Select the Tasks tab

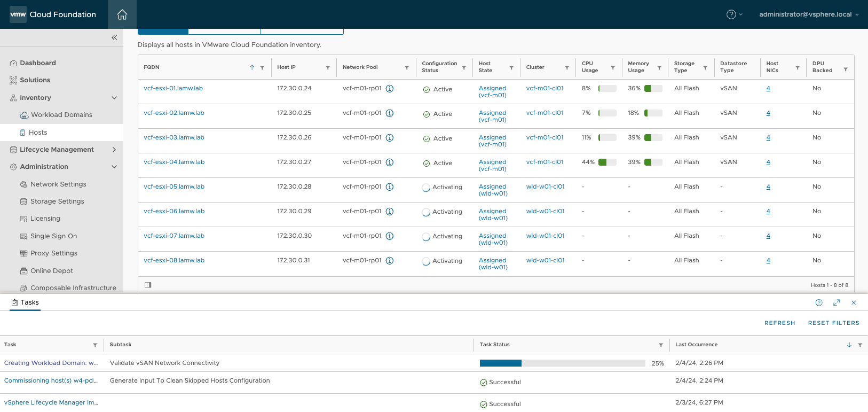(25, 302)
